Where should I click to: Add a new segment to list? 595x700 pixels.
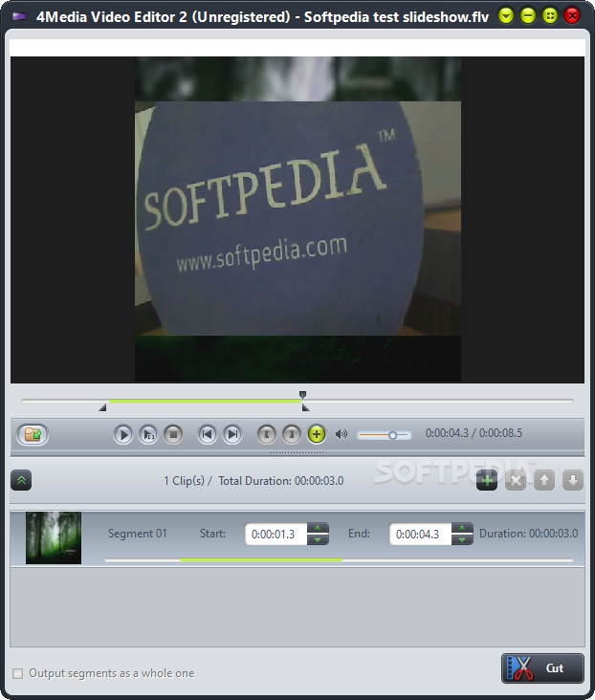[x=487, y=480]
